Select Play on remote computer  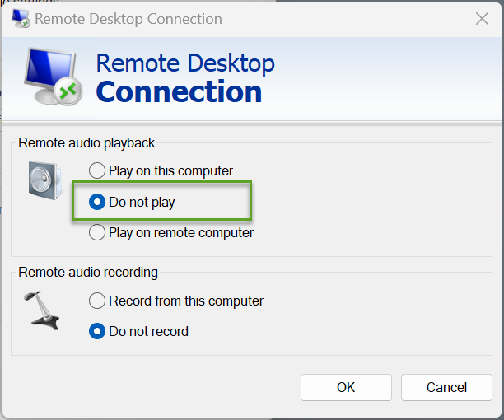(171, 232)
